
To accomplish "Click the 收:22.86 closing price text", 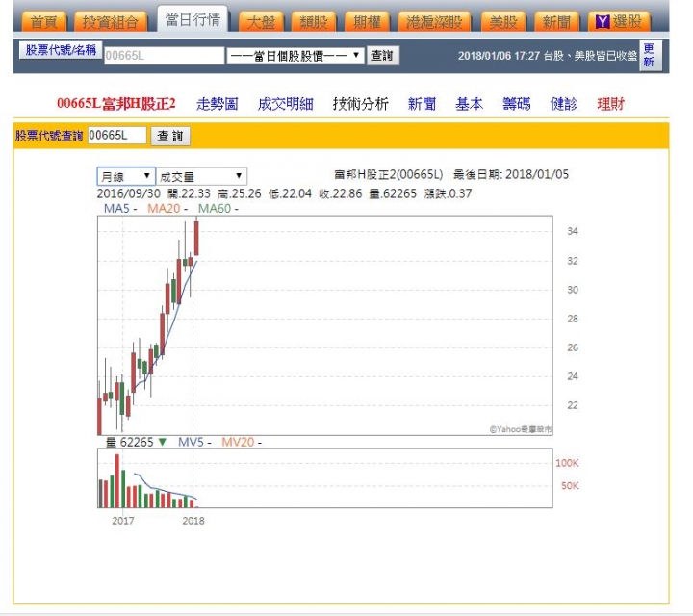I will (340, 193).
